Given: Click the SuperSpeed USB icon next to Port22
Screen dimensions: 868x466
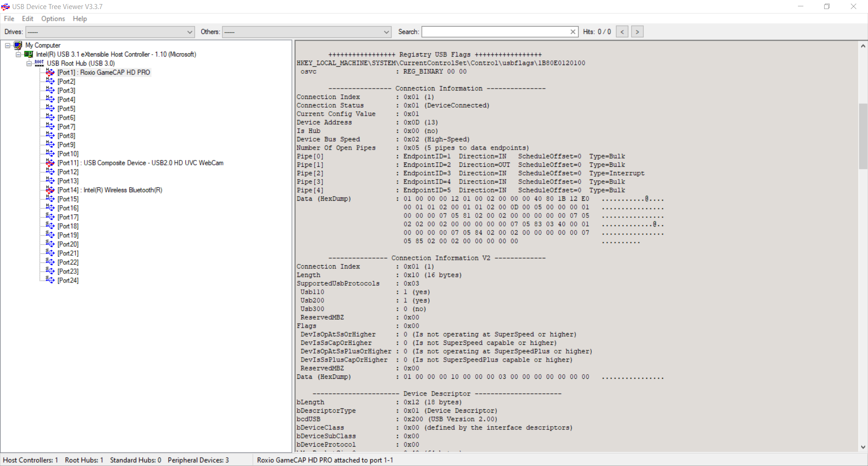Looking at the screenshot, I should (x=50, y=262).
